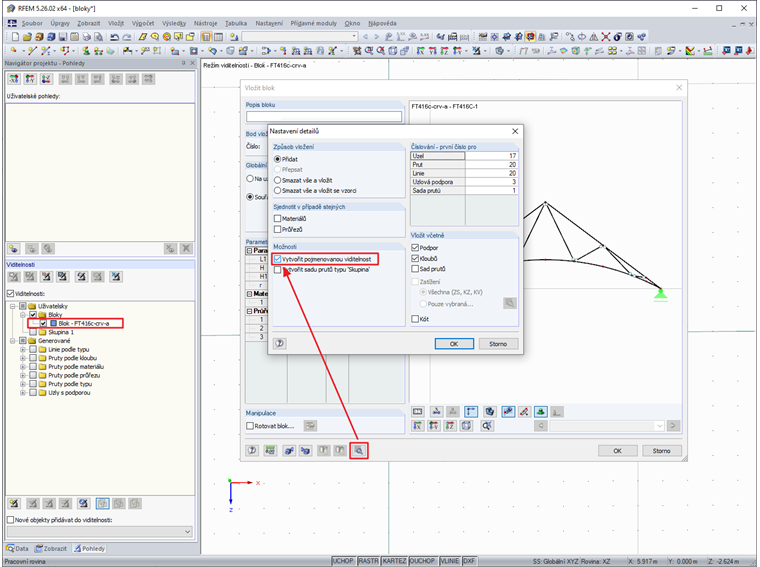Click the Details settings icon in the Vložit blok dialog

coord(359,450)
